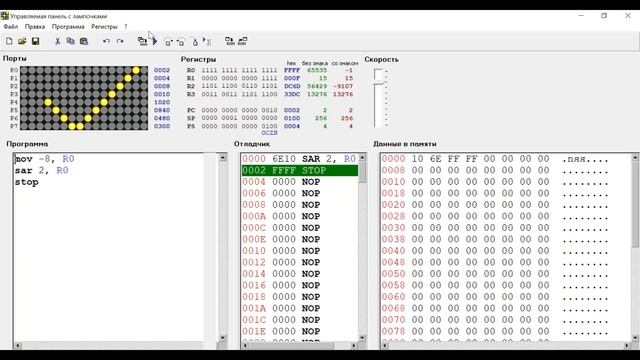The image size is (640, 360).
Task: Undo the last edit
Action: tap(106, 41)
